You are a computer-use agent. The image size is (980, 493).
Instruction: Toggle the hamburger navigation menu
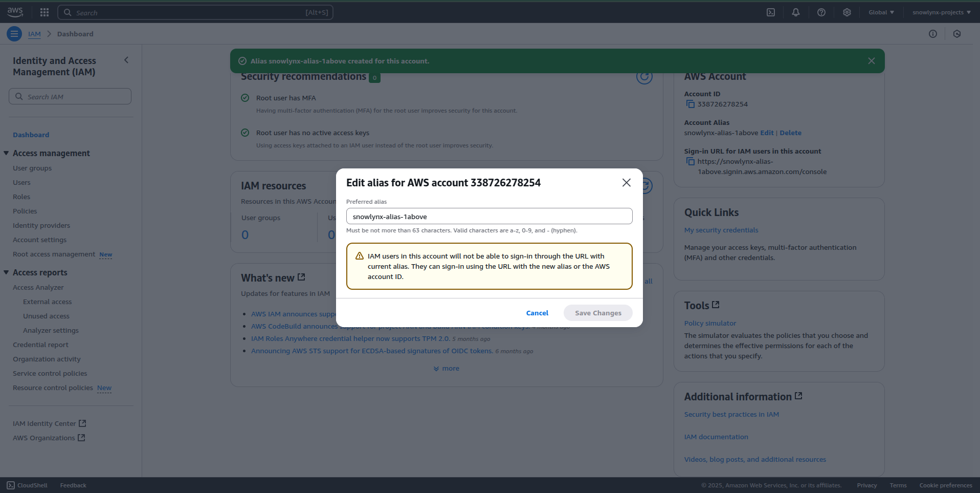pos(14,34)
